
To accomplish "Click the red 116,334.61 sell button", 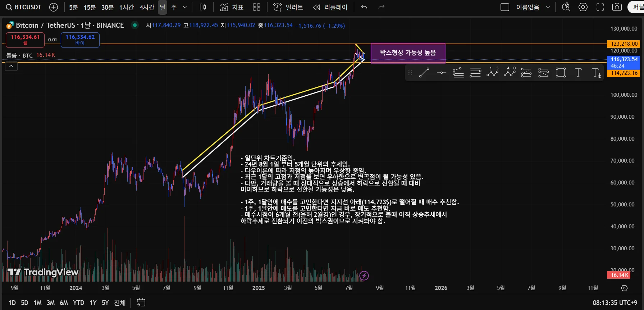I will (x=25, y=40).
